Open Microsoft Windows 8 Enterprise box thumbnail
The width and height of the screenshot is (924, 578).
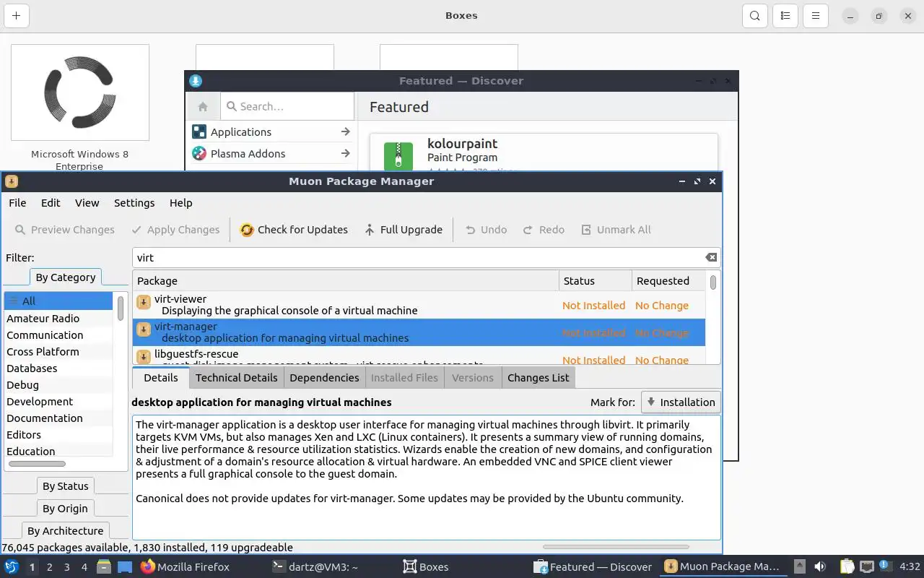click(80, 92)
